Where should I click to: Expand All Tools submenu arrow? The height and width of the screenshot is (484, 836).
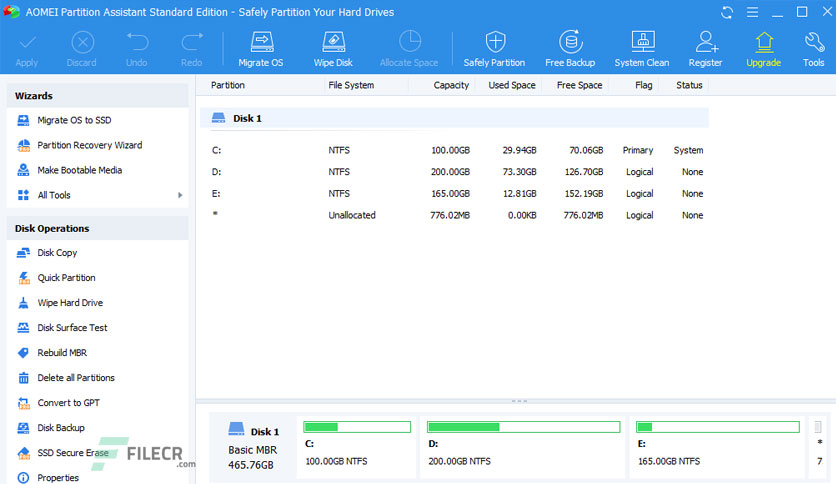(x=180, y=195)
